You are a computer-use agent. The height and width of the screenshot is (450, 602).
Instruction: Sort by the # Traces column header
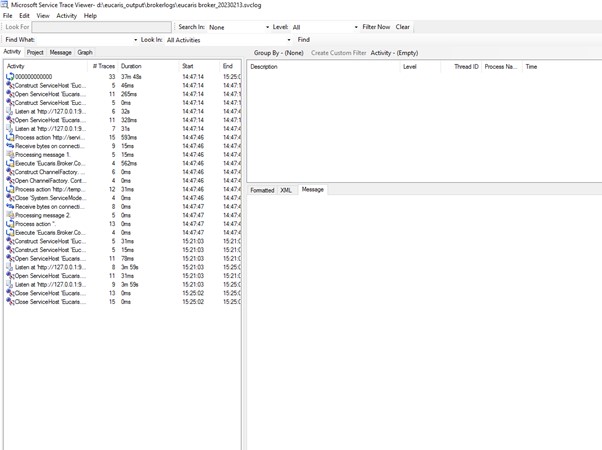103,66
